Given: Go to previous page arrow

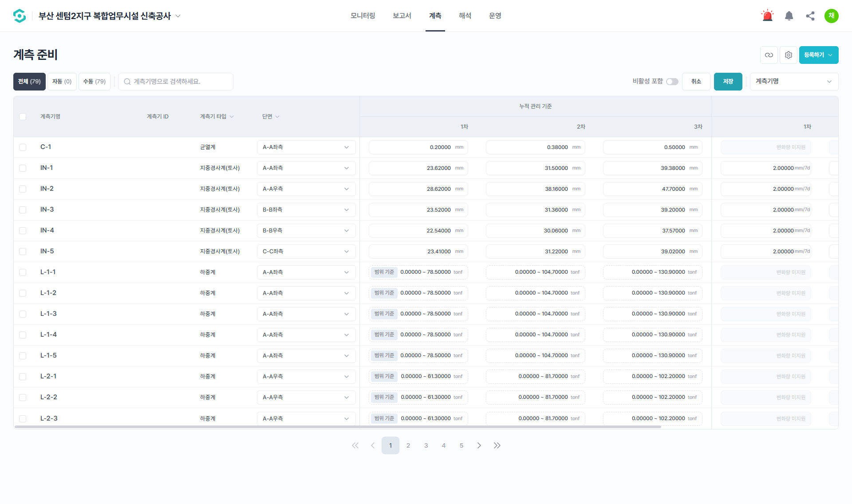Looking at the screenshot, I should pos(373,445).
